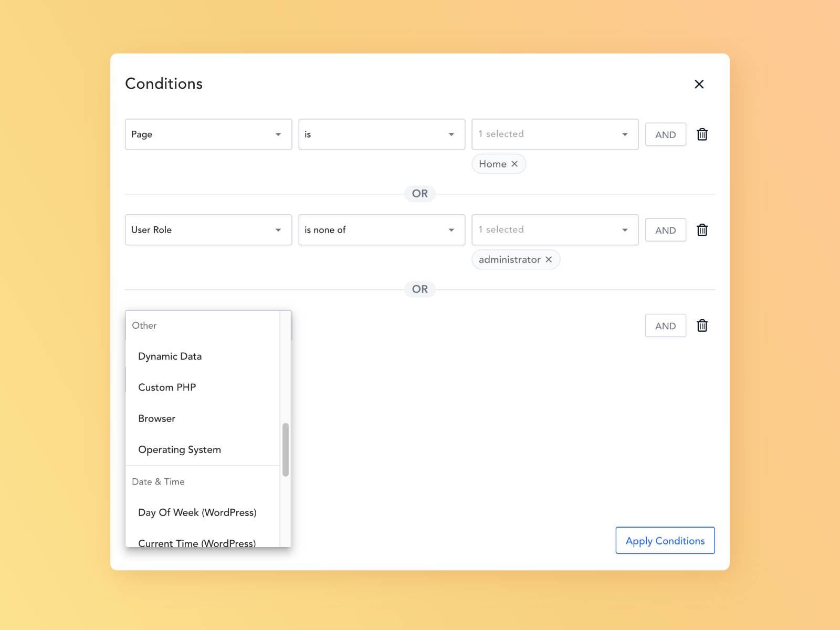Image resolution: width=840 pixels, height=630 pixels.
Task: Pick Browser from the dropdown list
Action: (x=203, y=418)
